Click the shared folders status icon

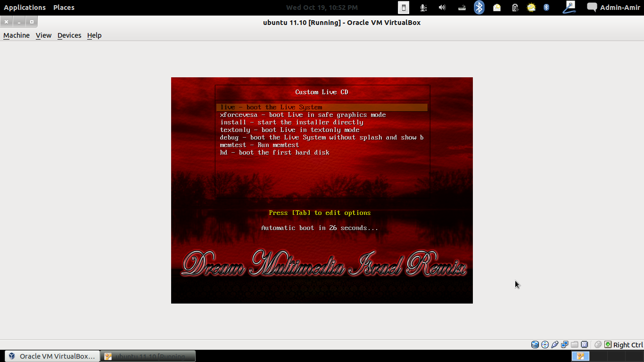click(574, 345)
